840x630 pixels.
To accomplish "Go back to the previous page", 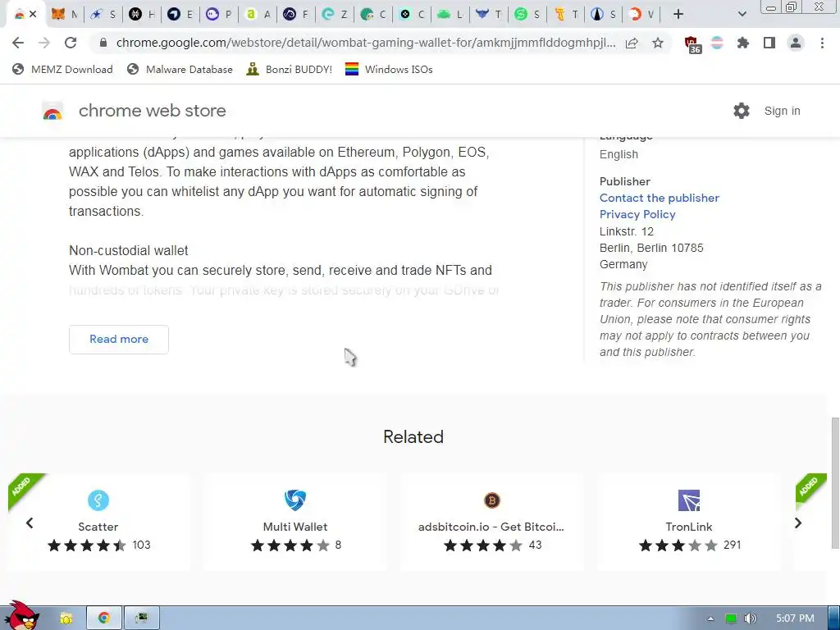I will 18,43.
